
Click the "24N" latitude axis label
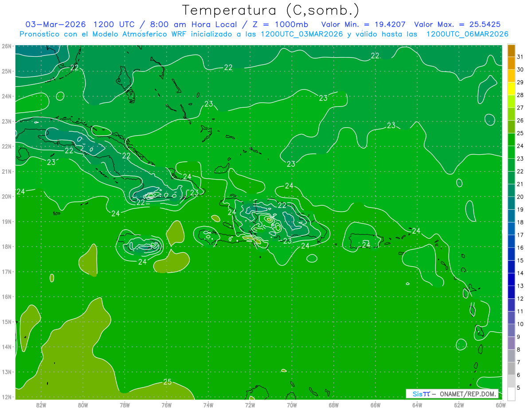pyautogui.click(x=7, y=96)
